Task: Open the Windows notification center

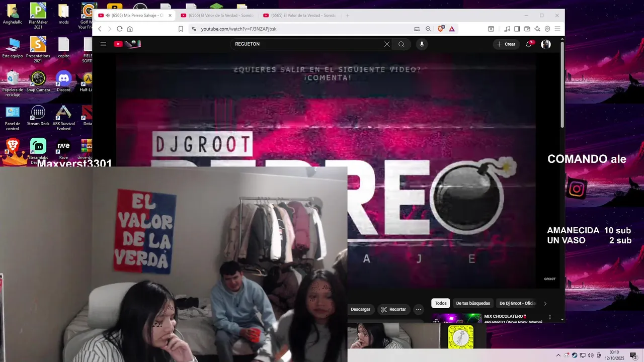Action: click(x=633, y=356)
